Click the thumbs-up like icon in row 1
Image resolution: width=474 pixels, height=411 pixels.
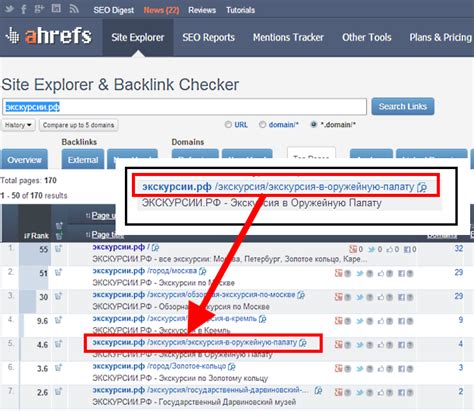389,249
